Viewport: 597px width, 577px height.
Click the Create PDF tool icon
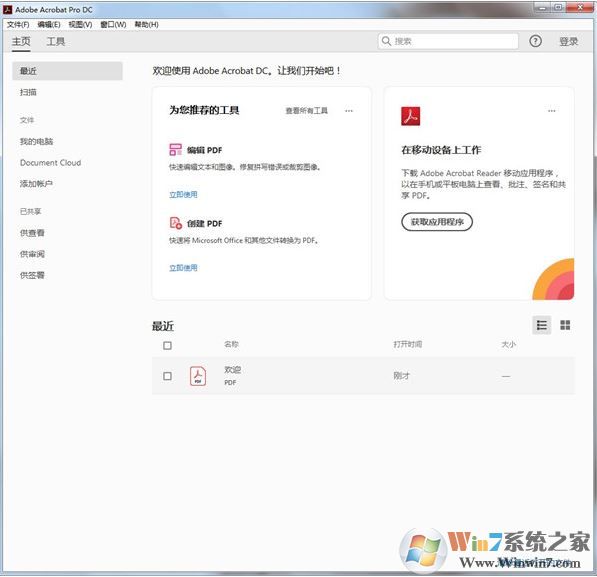tap(176, 223)
